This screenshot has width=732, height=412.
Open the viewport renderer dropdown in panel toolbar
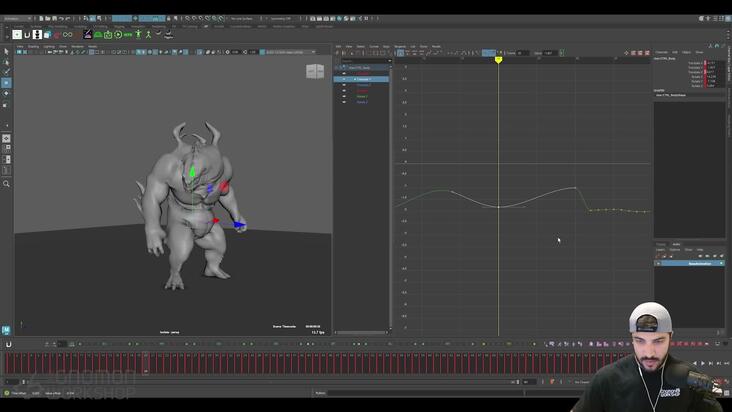pos(291,52)
